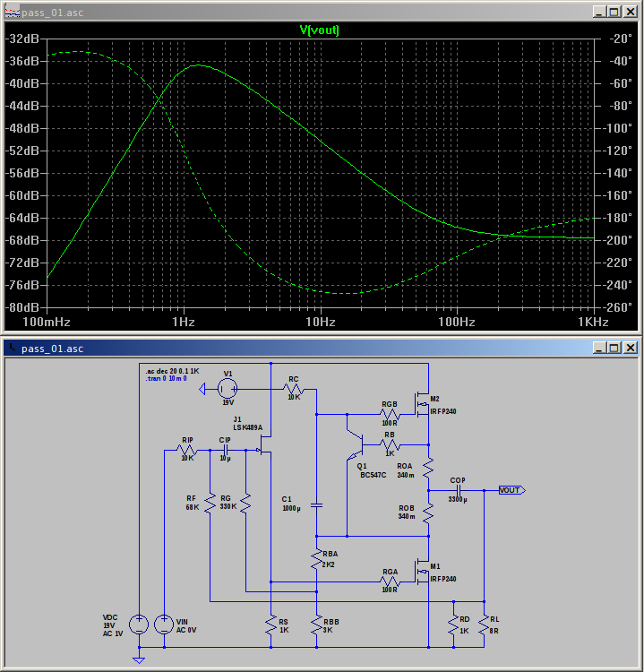
Task: Select the Q1 BC547C transistor symbol
Action: click(356, 445)
